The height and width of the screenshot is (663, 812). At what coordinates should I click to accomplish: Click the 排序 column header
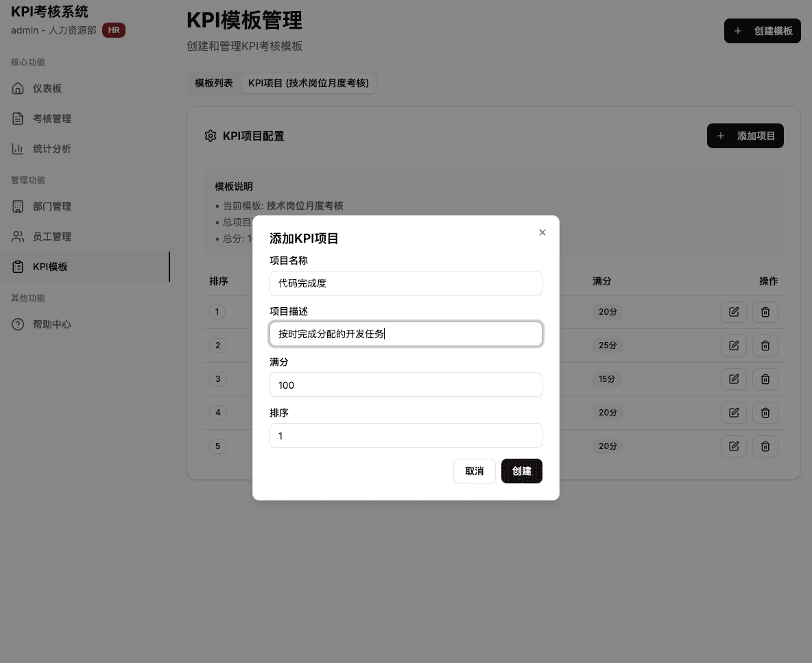pyautogui.click(x=219, y=281)
